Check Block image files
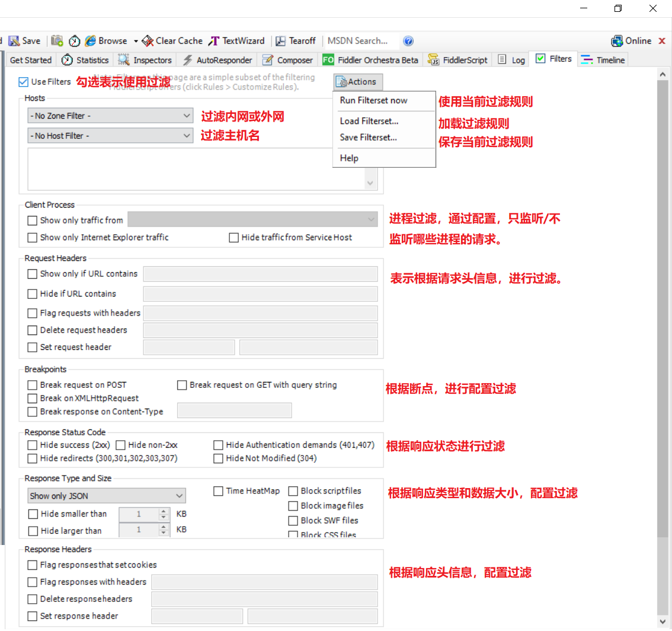672x631 pixels. coord(293,506)
